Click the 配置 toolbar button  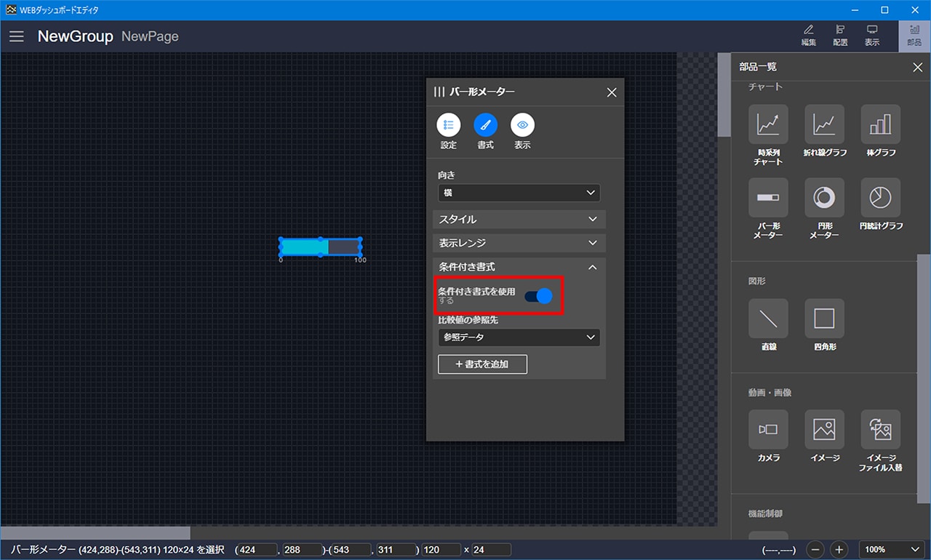tap(840, 35)
